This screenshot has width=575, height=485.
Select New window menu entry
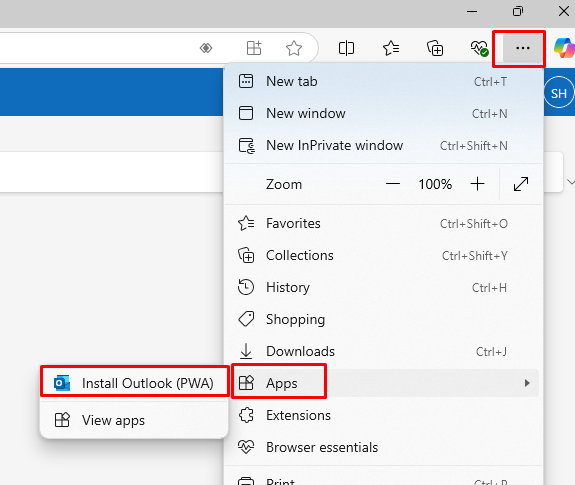384,113
